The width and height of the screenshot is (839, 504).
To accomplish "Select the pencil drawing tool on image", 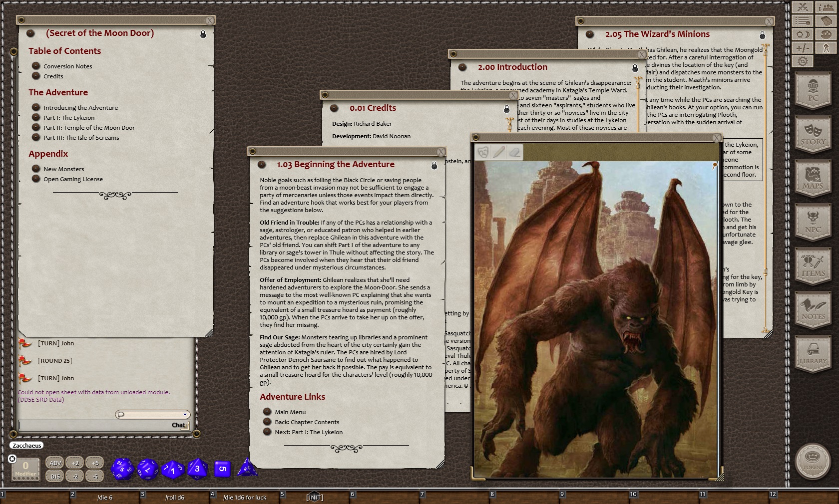I will 499,152.
